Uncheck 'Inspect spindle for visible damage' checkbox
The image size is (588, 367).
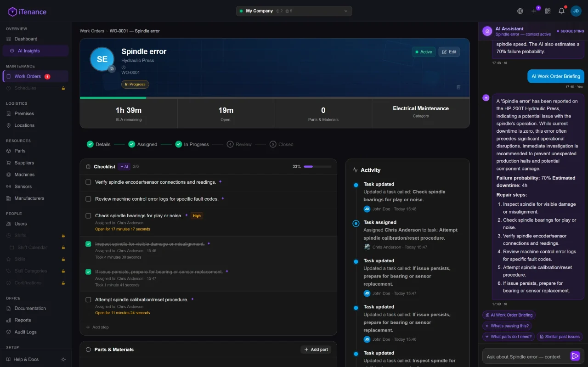point(88,244)
